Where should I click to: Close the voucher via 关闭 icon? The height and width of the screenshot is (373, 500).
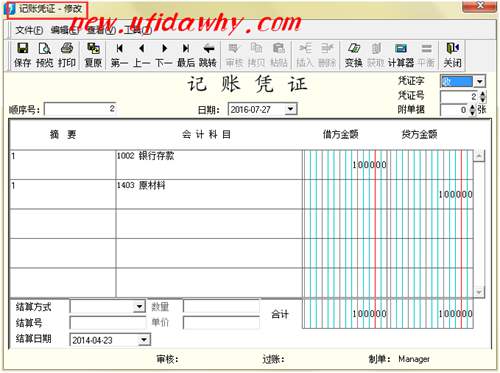coord(452,55)
